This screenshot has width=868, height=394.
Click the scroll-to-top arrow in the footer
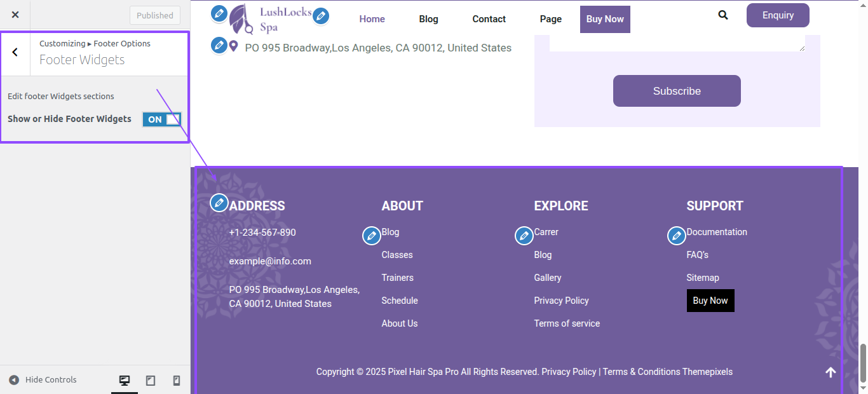click(831, 372)
